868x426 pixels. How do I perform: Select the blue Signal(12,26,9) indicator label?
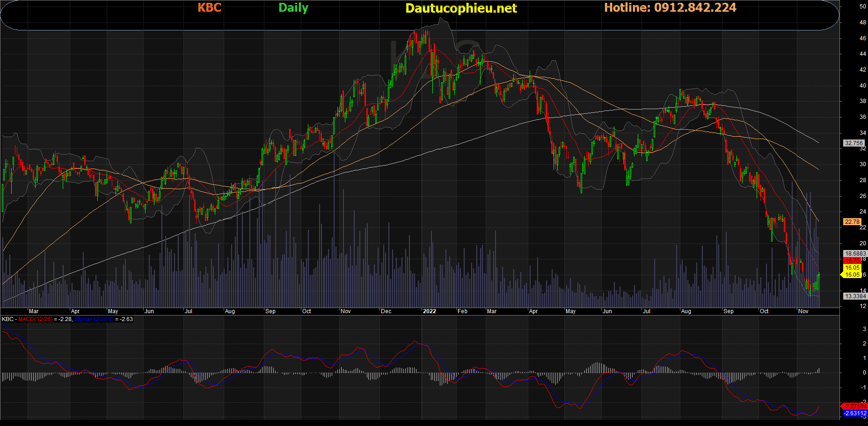(94, 319)
